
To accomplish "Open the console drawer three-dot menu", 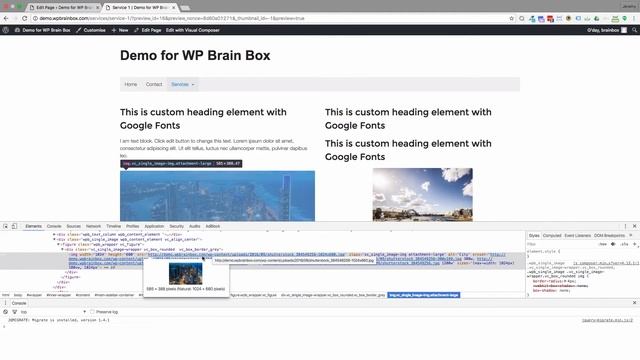I will [x=5, y=303].
